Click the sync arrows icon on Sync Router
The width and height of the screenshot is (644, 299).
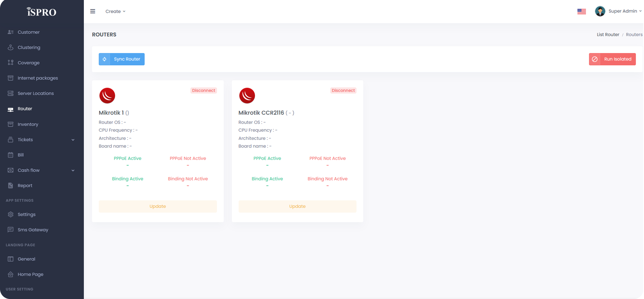(104, 59)
